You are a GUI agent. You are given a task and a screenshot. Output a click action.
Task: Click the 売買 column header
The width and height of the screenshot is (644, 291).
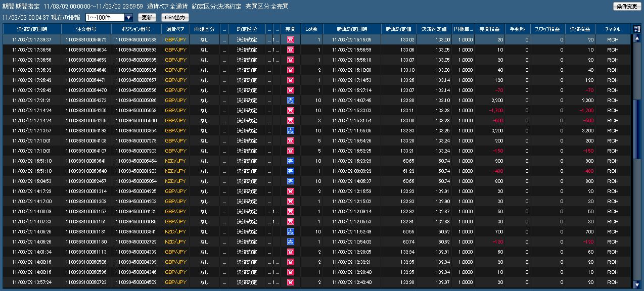click(x=290, y=29)
